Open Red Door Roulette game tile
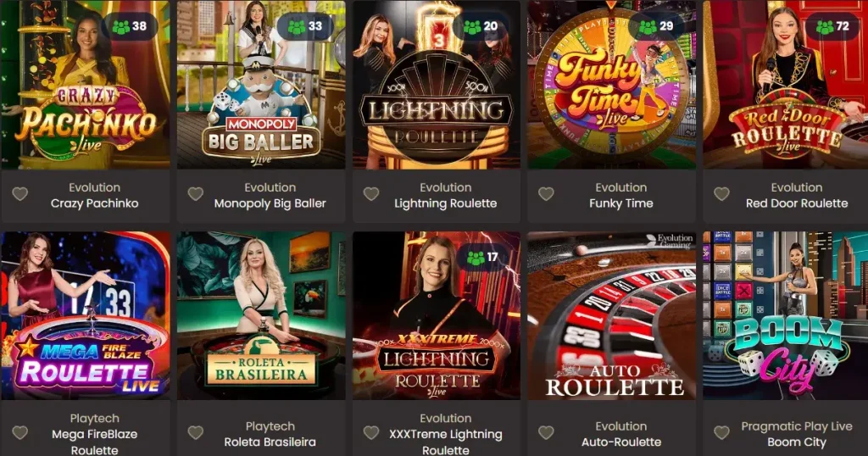Image resolution: width=868 pixels, height=456 pixels. [786, 85]
